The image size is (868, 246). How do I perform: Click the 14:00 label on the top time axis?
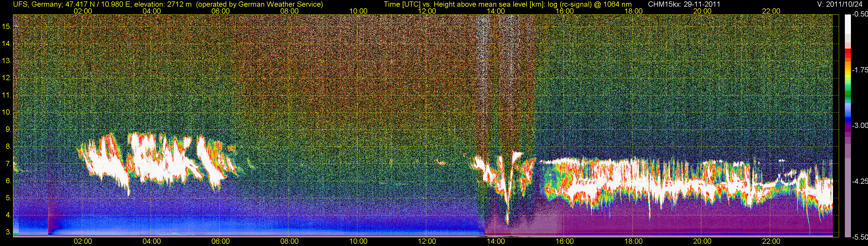(496, 11)
